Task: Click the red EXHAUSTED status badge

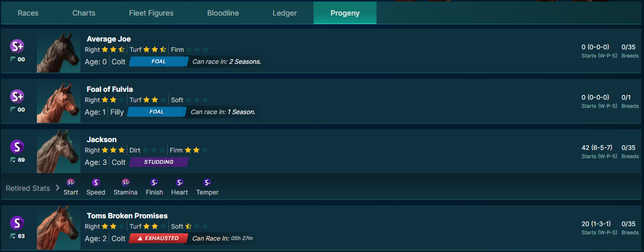Action: 158,239
